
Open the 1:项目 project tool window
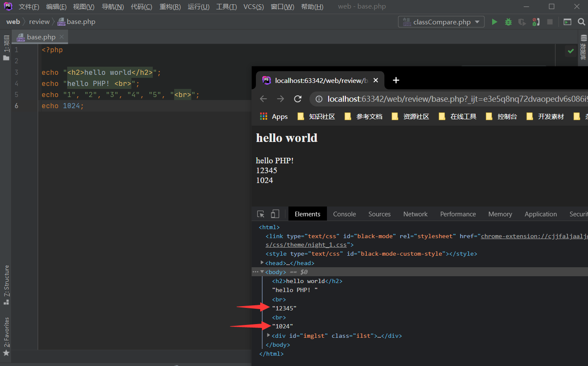6,48
